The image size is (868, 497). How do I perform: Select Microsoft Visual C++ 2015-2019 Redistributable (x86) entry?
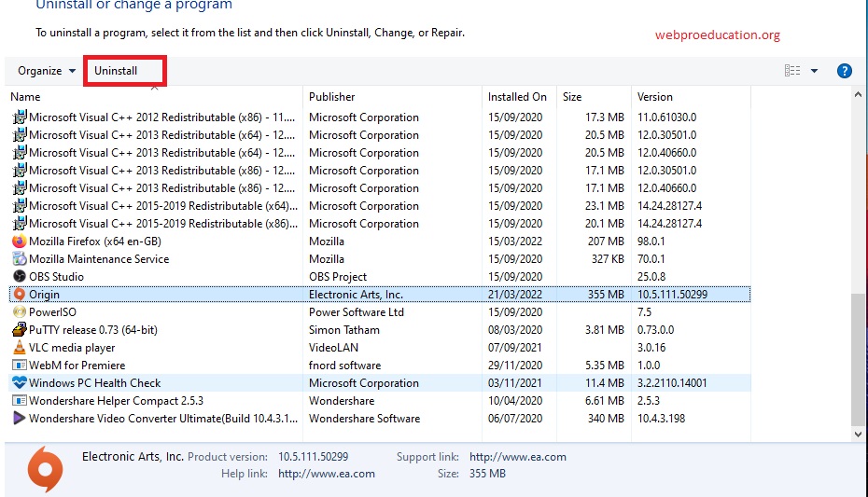coord(163,224)
